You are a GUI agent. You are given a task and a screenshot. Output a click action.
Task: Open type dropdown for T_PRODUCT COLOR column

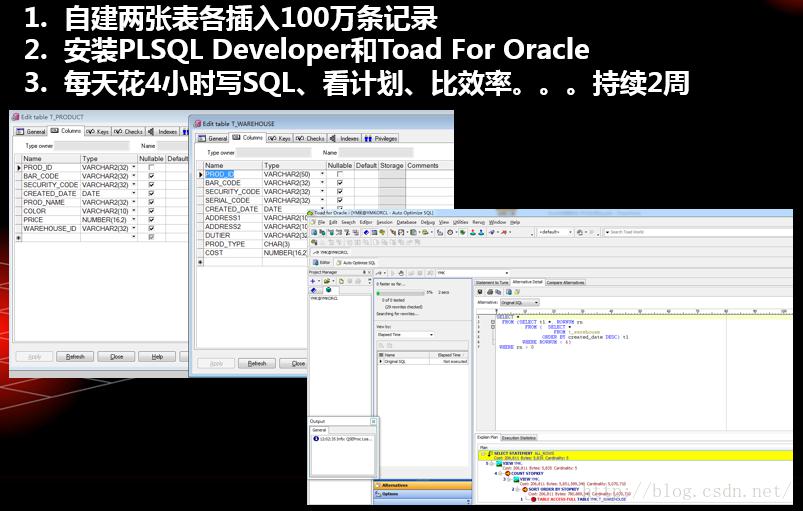coord(134,211)
